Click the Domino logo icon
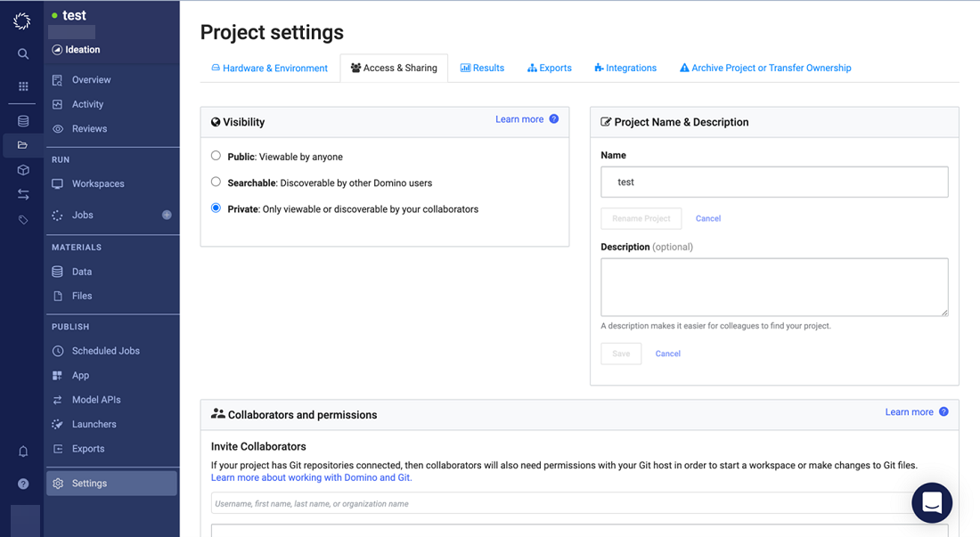The image size is (980, 537). point(22,21)
